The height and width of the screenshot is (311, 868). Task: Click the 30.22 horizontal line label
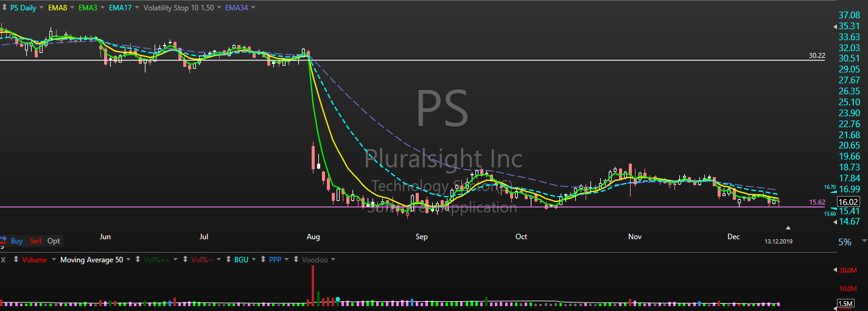coord(817,55)
